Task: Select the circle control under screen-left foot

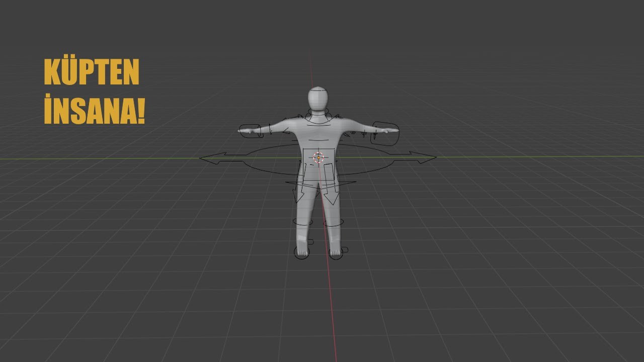Action: [x=301, y=253]
